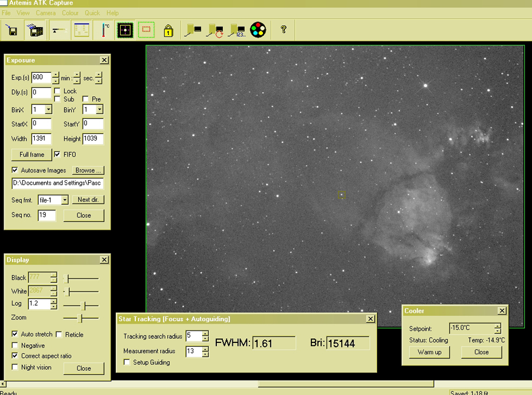The height and width of the screenshot is (395, 532).
Task: Enable the Night vision checkbox
Action: (15, 367)
